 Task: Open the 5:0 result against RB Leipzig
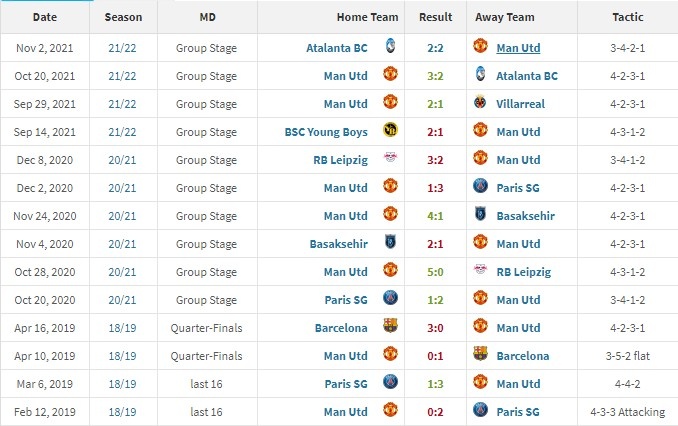click(435, 272)
